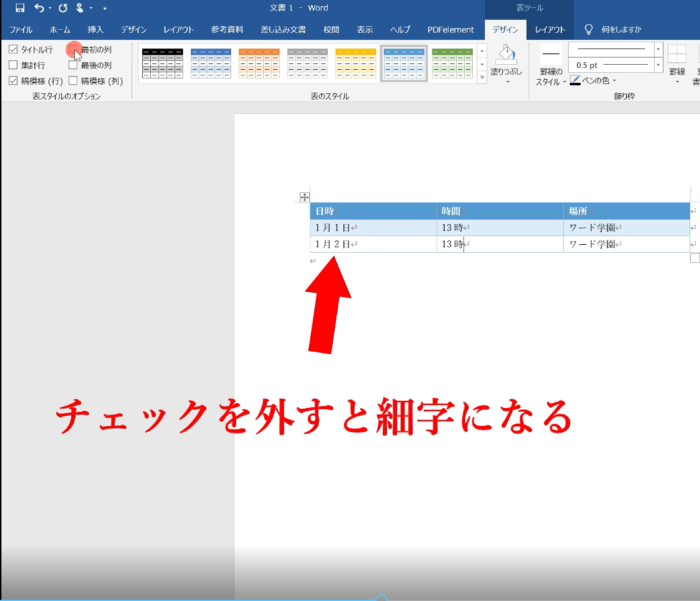
Task: Enable the 集計行 checkbox
Action: [13, 65]
